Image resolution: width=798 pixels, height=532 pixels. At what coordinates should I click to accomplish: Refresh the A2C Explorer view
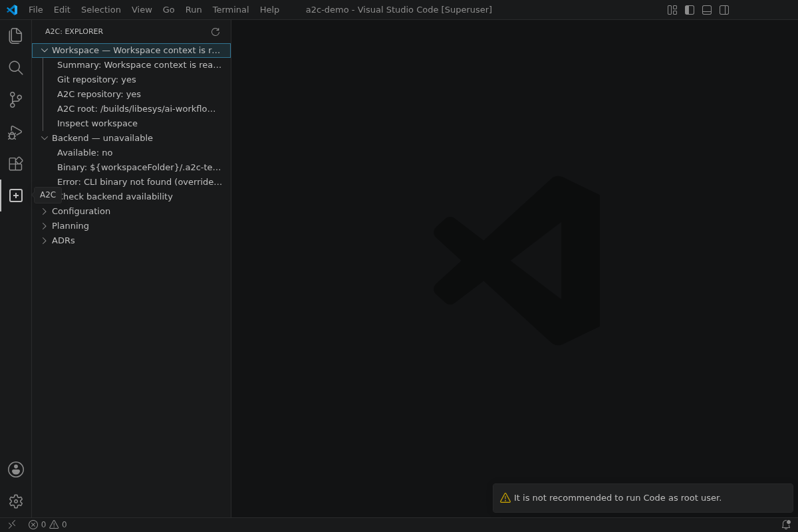[215, 32]
